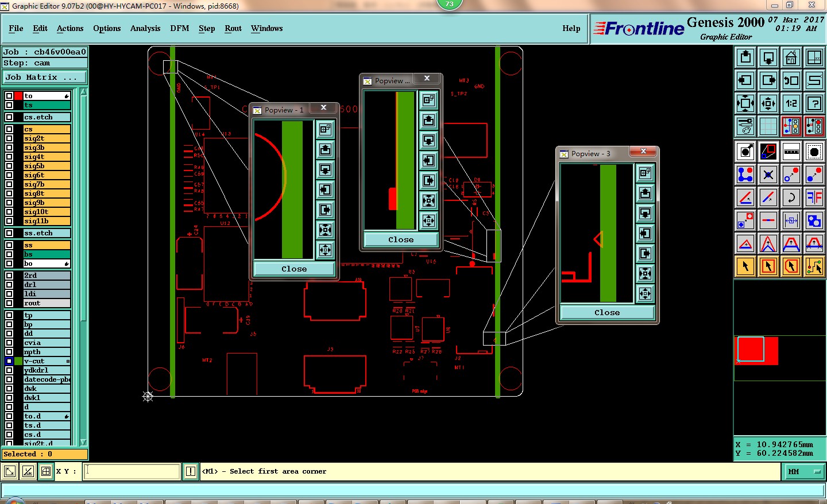The height and width of the screenshot is (504, 827).
Task: Toggle checkbox for layer 'ss.etch'
Action: (x=9, y=233)
